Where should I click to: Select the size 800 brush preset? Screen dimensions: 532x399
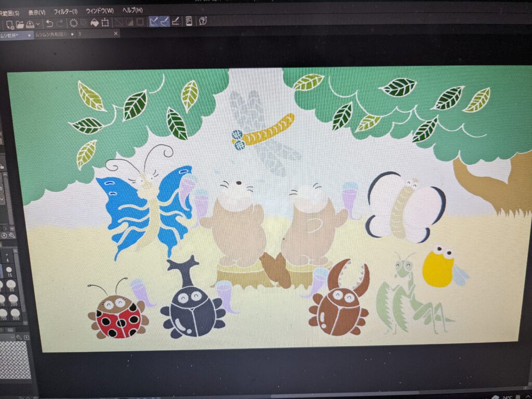[14, 314]
